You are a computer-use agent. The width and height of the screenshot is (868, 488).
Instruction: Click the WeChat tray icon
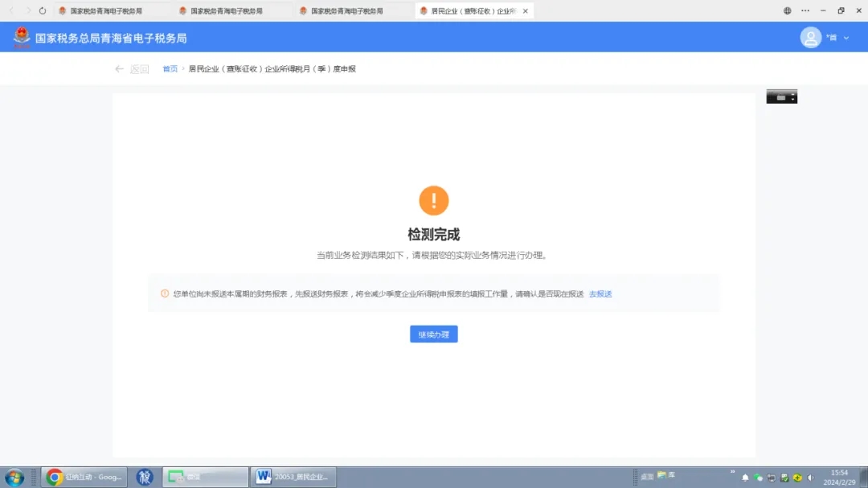(x=759, y=478)
